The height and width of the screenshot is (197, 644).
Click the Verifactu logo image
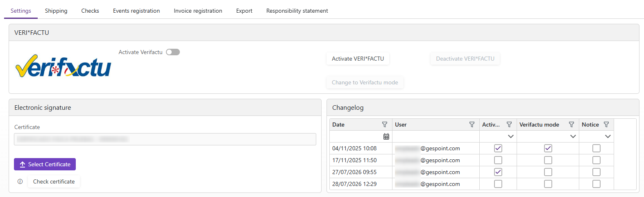63,66
